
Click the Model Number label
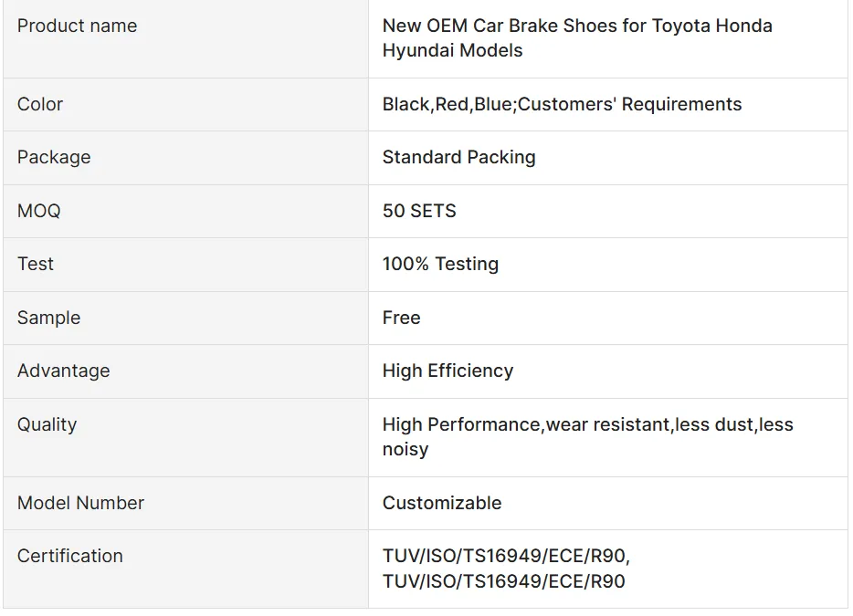(80, 503)
